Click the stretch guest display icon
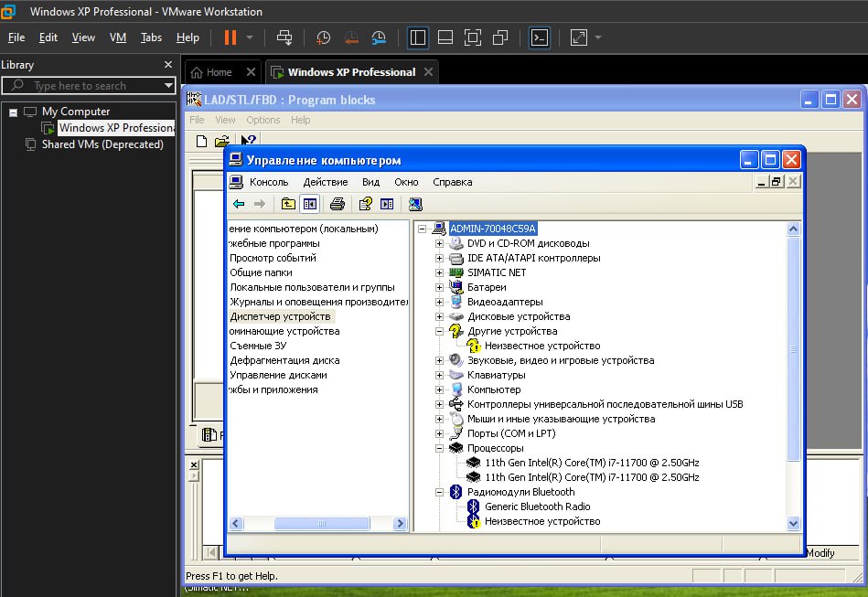868x597 pixels. 578,37
